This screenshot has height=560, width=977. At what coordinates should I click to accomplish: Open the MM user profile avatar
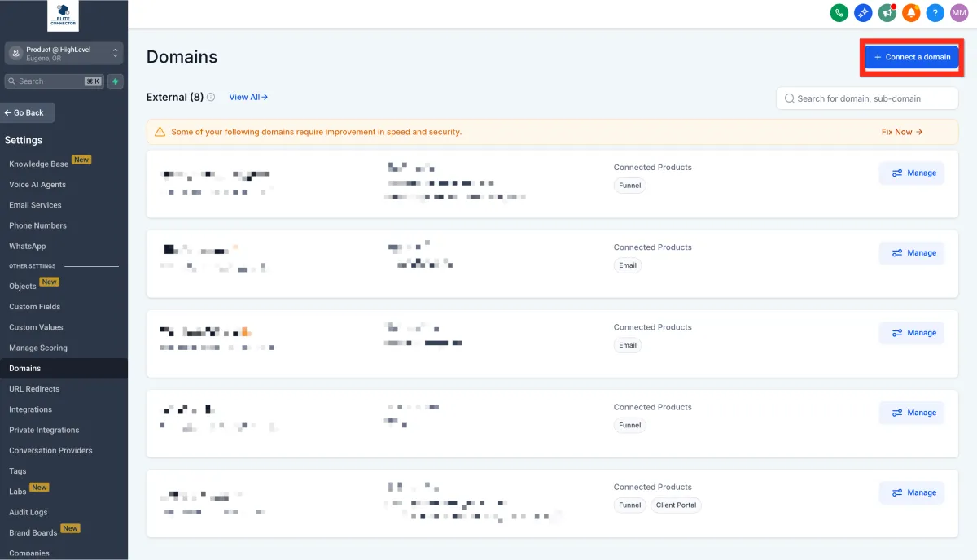(959, 13)
